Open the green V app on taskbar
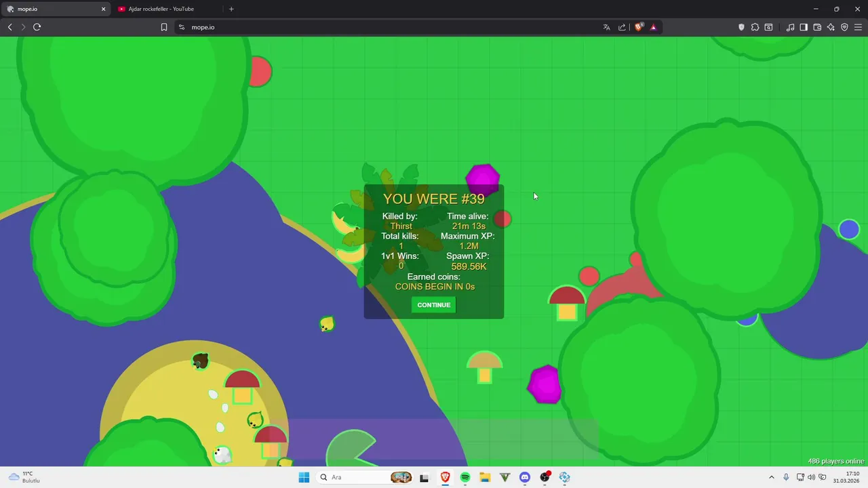868x488 pixels. (505, 477)
